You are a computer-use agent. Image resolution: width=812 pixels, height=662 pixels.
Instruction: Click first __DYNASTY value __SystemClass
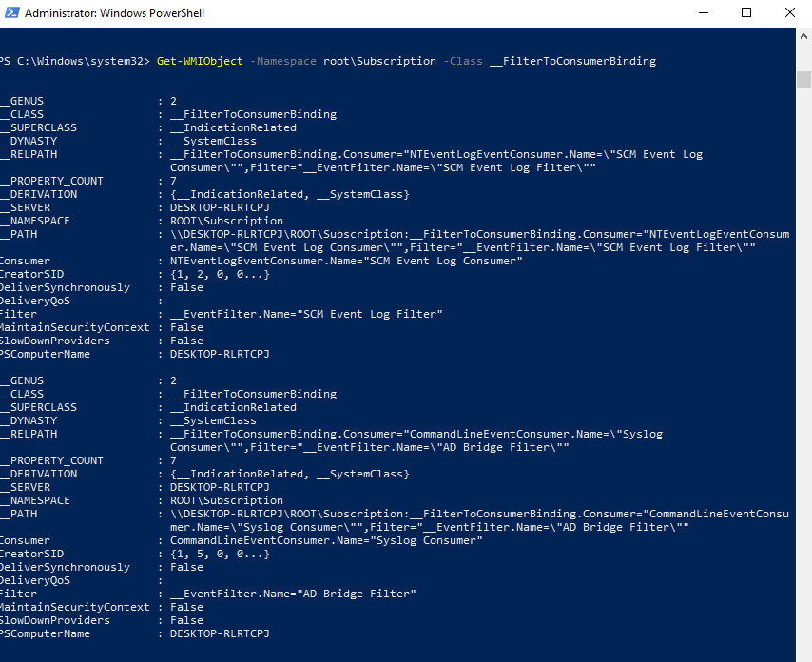(213, 141)
